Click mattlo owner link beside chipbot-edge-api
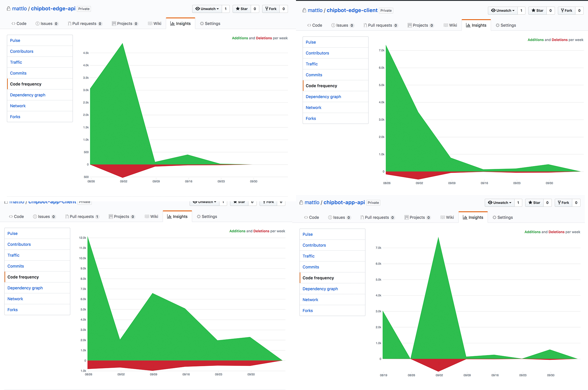Image resolution: width=588 pixels, height=390 pixels. pyautogui.click(x=20, y=9)
